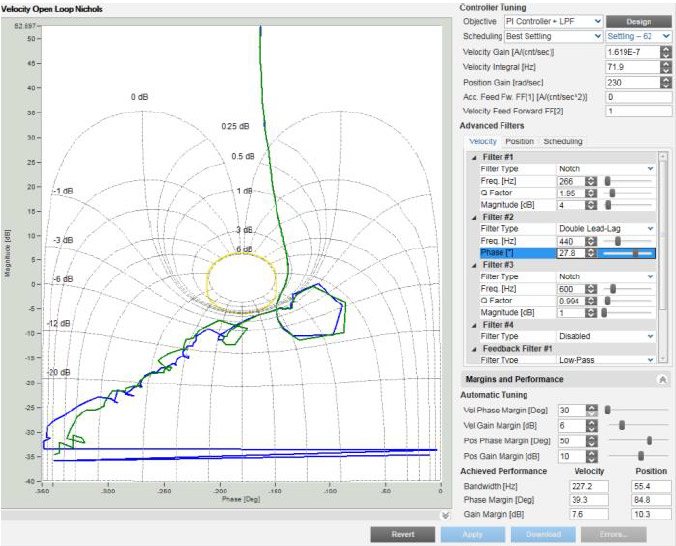676x546 pixels.
Task: Collapse the Filter #3 tree section
Action: [x=473, y=265]
